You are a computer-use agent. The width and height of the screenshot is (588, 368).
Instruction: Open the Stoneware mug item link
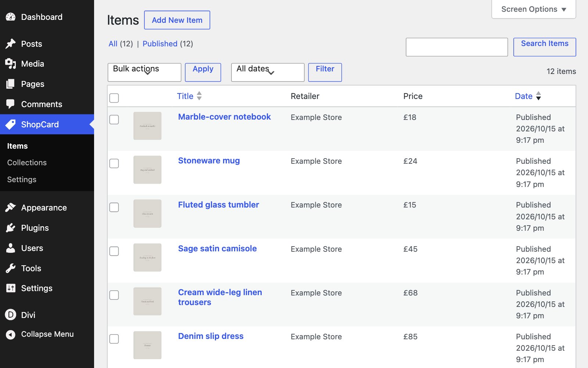click(209, 161)
